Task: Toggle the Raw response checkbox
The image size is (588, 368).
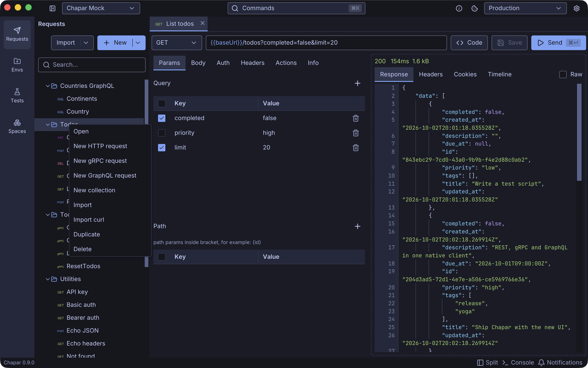Action: pyautogui.click(x=563, y=74)
